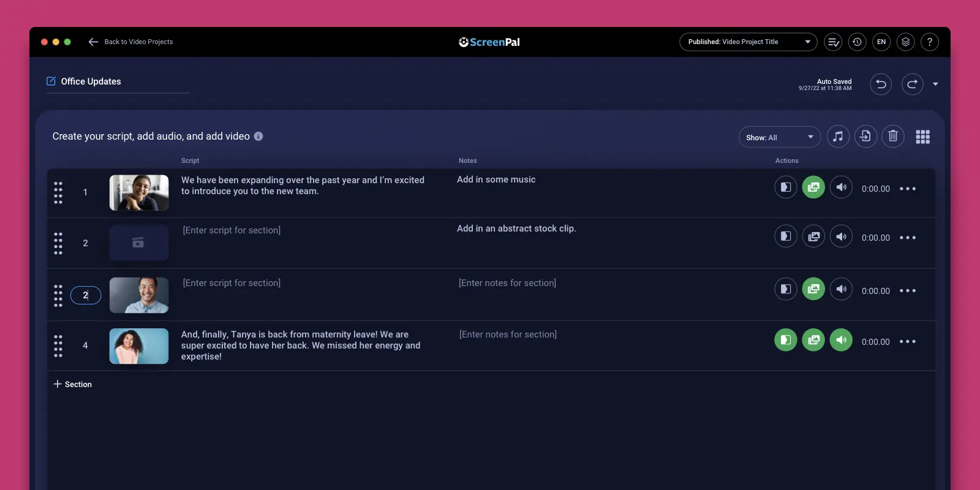Add music with the music note icon

(x=838, y=137)
